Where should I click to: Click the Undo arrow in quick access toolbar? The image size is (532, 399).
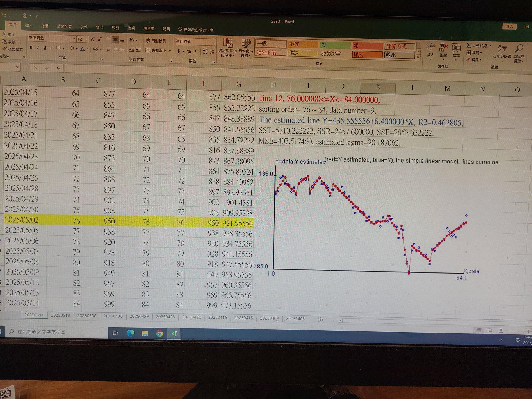(4, 15)
